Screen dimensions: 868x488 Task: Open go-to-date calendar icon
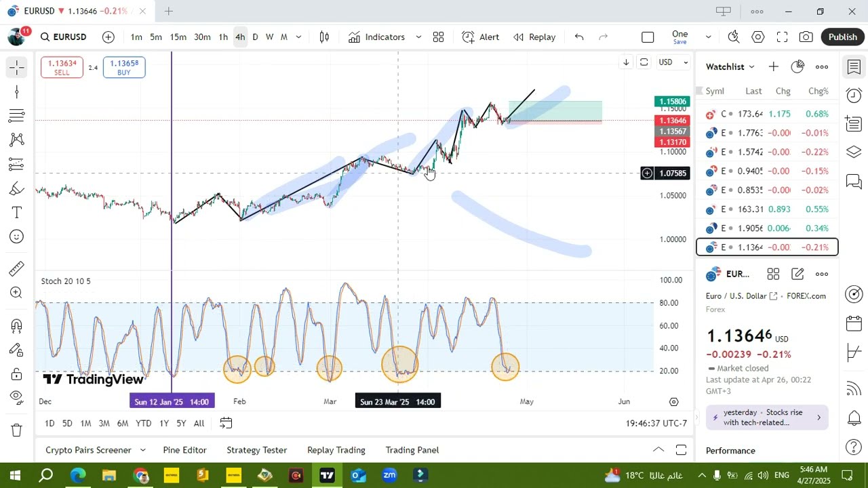pyautogui.click(x=226, y=424)
